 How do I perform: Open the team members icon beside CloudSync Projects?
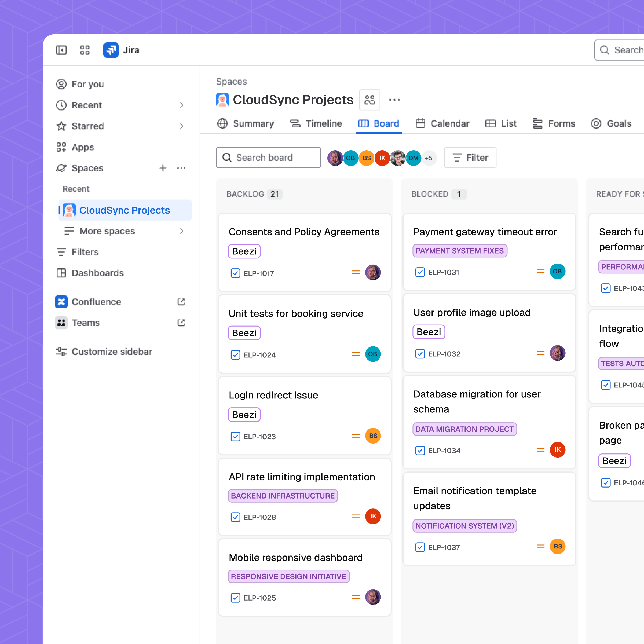pos(369,100)
